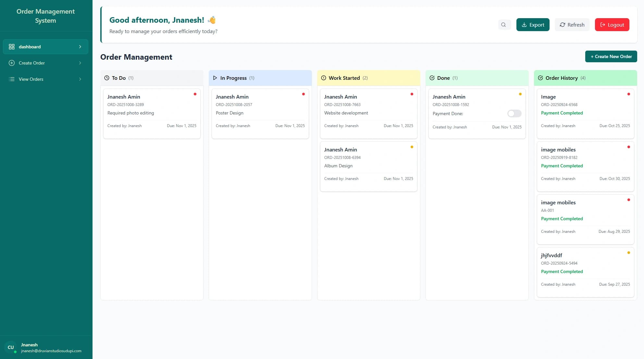
Task: Select the Order History column header
Action: 561,78
